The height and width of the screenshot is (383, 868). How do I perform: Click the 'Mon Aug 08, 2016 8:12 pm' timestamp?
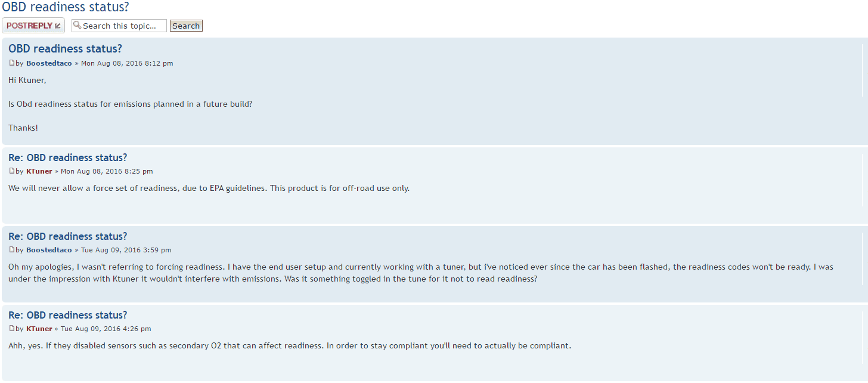[127, 63]
